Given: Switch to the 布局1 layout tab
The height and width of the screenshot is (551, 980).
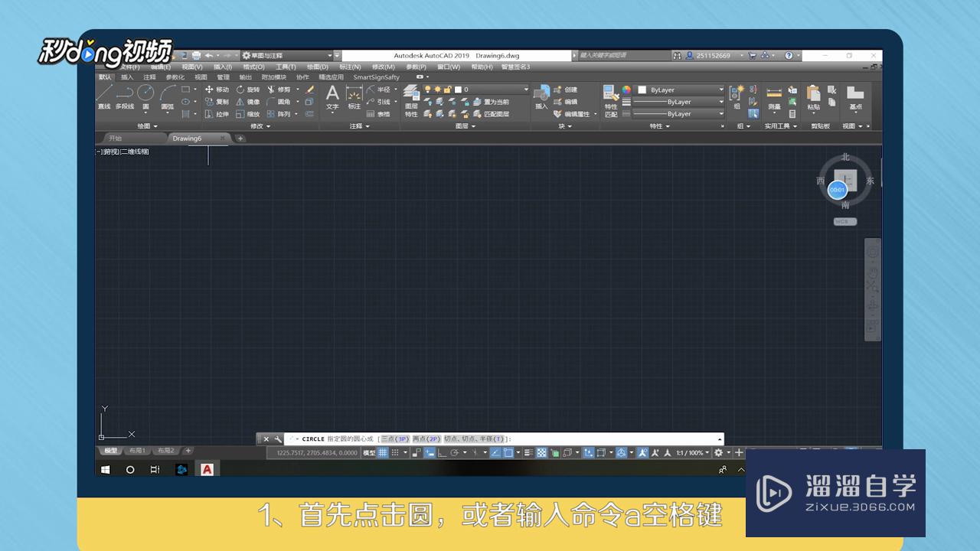Looking at the screenshot, I should tap(137, 451).
